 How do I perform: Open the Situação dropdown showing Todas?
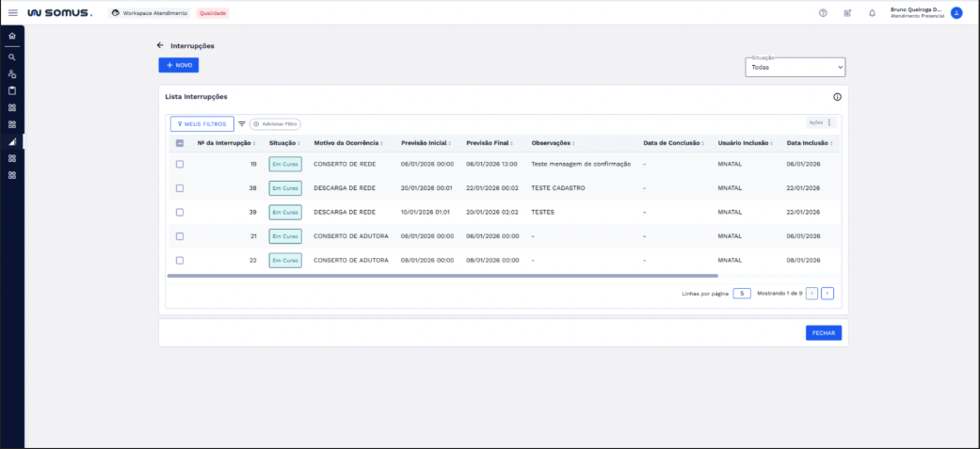tap(795, 68)
